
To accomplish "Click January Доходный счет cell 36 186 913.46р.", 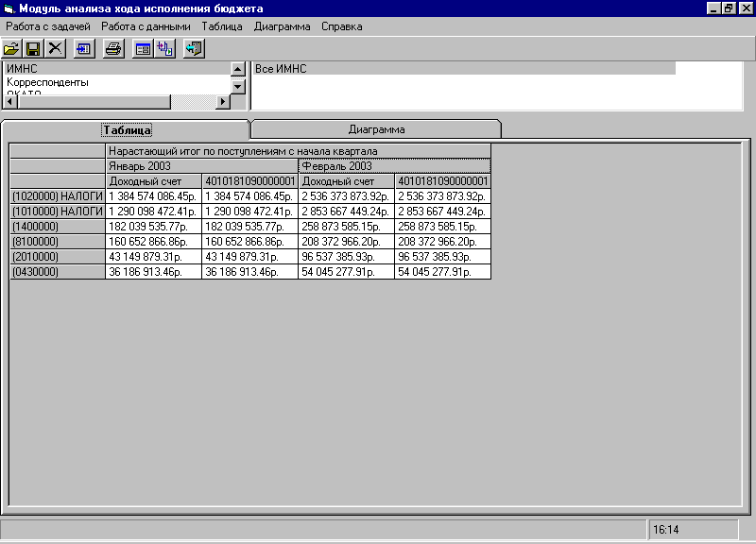I will coord(153,272).
